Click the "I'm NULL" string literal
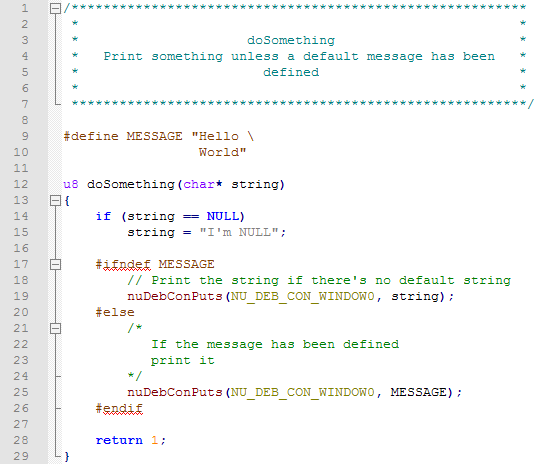Image resolution: width=541 pixels, height=464 pixels. [239, 232]
